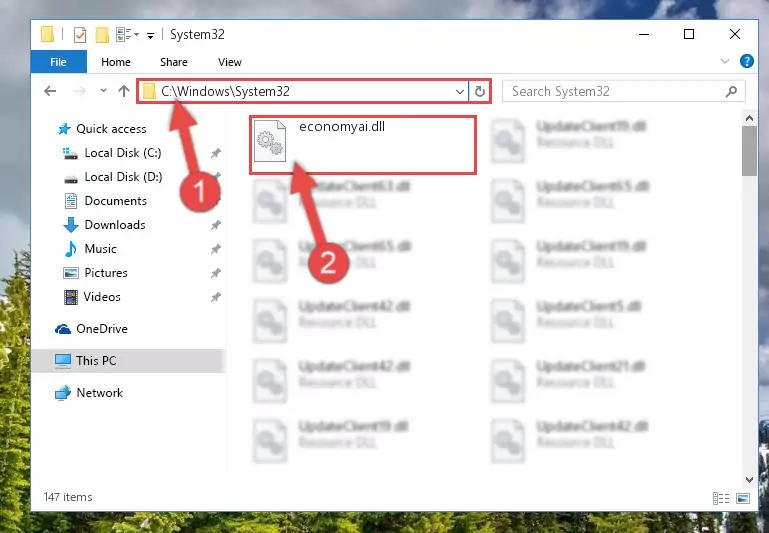Open the Help question mark icon

746,62
